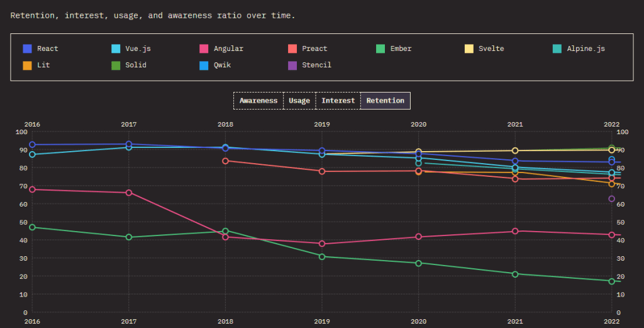Click the Stencil 2022 data point
The width and height of the screenshot is (644, 328).
pos(611,199)
